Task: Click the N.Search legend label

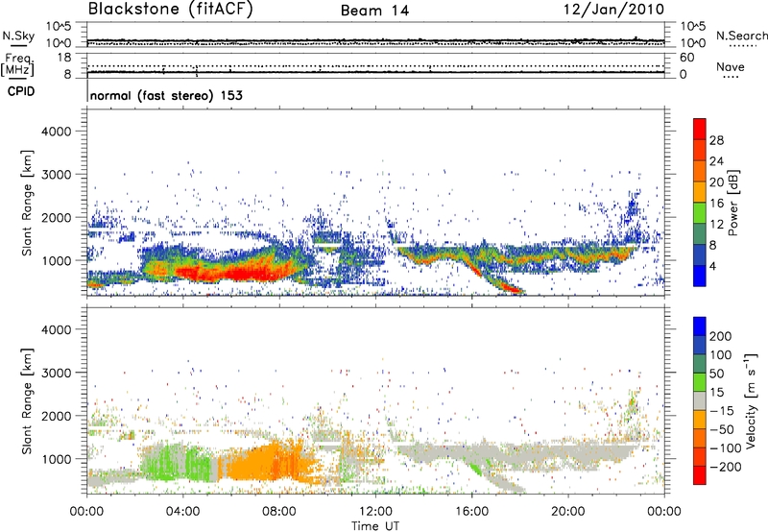Action: point(741,36)
